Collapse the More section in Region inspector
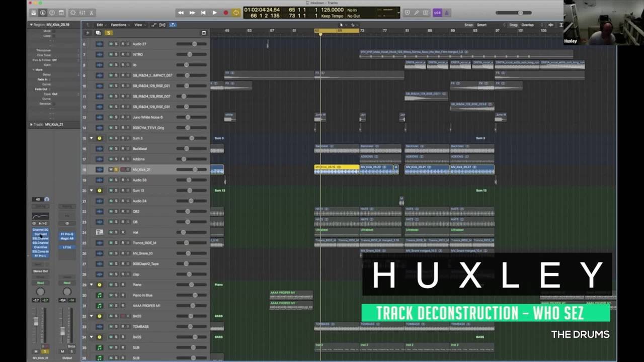Screen dimensions: 644x362 click(34, 70)
